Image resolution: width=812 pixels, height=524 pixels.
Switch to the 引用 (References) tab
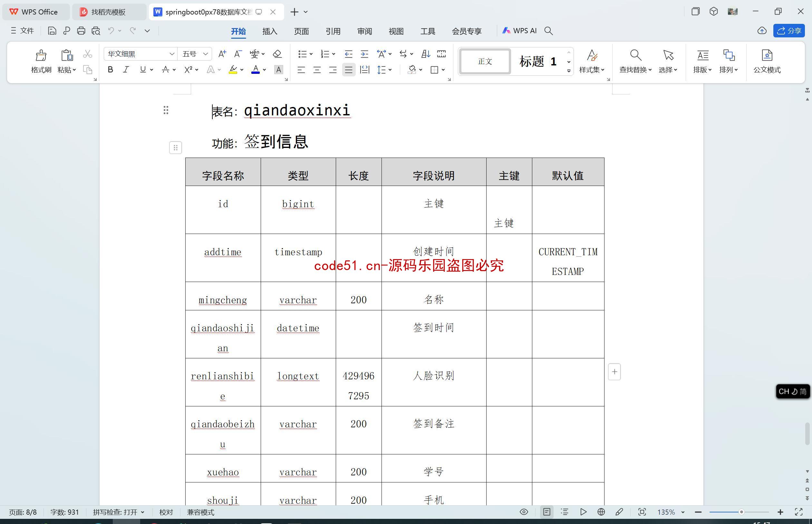pos(333,31)
